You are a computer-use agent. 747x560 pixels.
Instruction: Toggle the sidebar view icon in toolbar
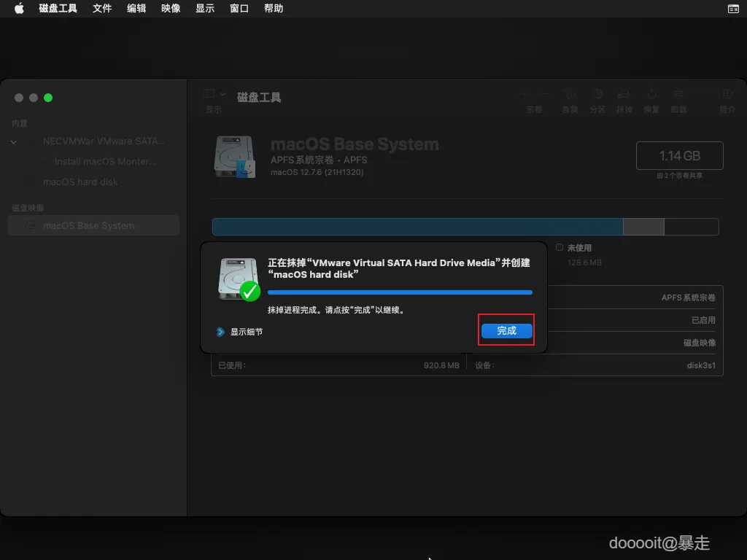point(209,94)
